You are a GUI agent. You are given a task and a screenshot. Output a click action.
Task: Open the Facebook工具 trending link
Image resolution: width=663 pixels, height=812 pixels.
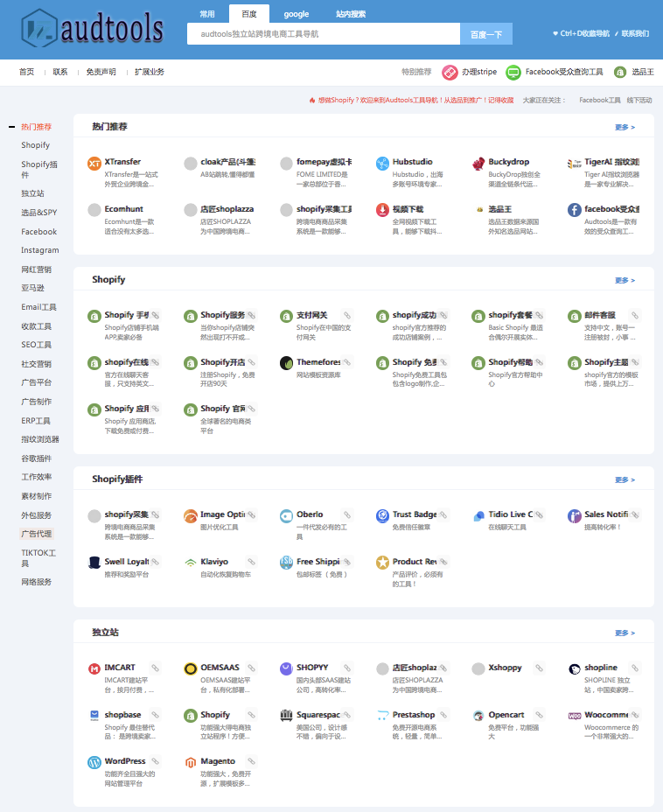[600, 101]
